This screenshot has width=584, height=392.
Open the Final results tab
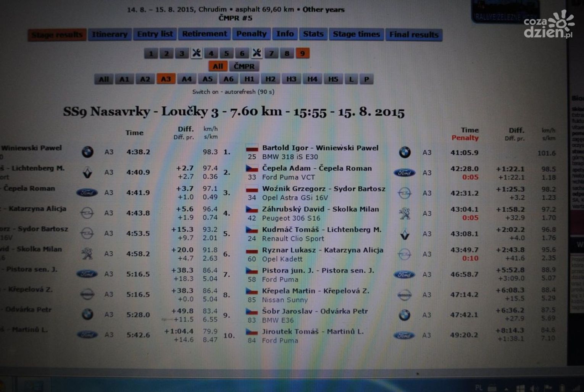[414, 35]
